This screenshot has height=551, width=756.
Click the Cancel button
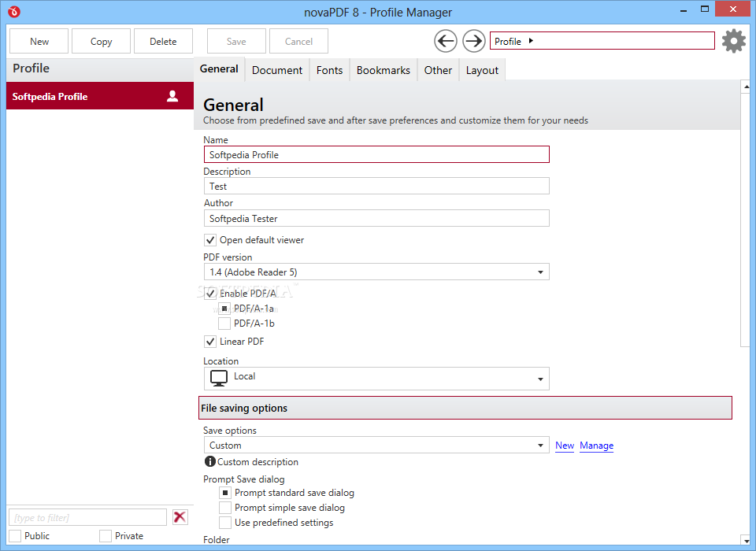tap(298, 41)
